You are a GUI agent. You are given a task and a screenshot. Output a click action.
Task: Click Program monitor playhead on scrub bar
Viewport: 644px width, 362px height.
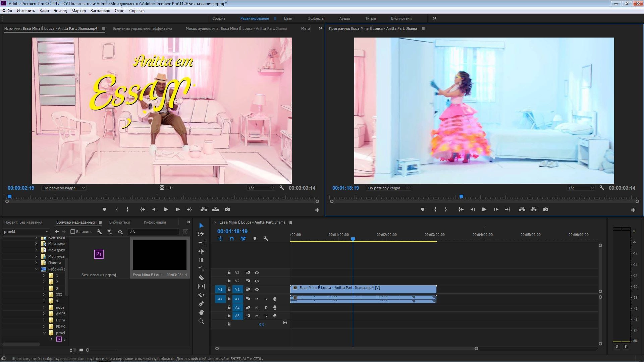462,197
